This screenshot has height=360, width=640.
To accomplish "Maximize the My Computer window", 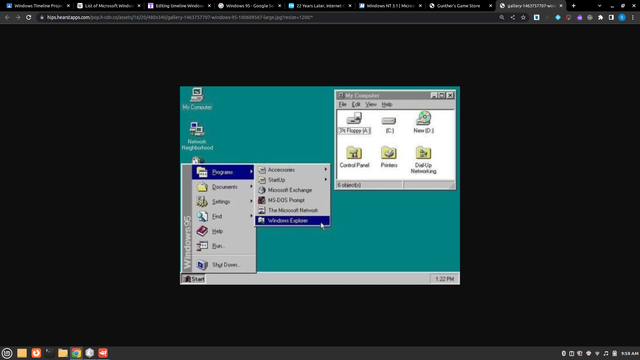I will pos(441,96).
